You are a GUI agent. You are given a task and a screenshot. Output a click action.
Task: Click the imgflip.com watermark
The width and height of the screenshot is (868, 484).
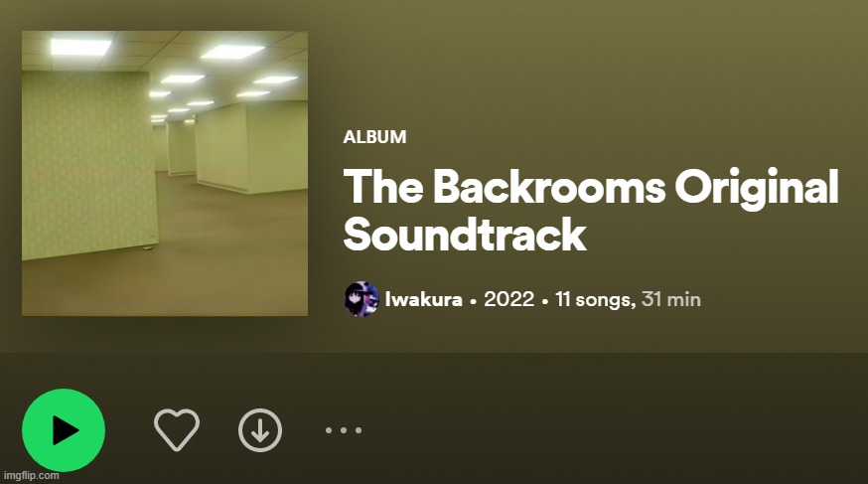[x=31, y=476]
